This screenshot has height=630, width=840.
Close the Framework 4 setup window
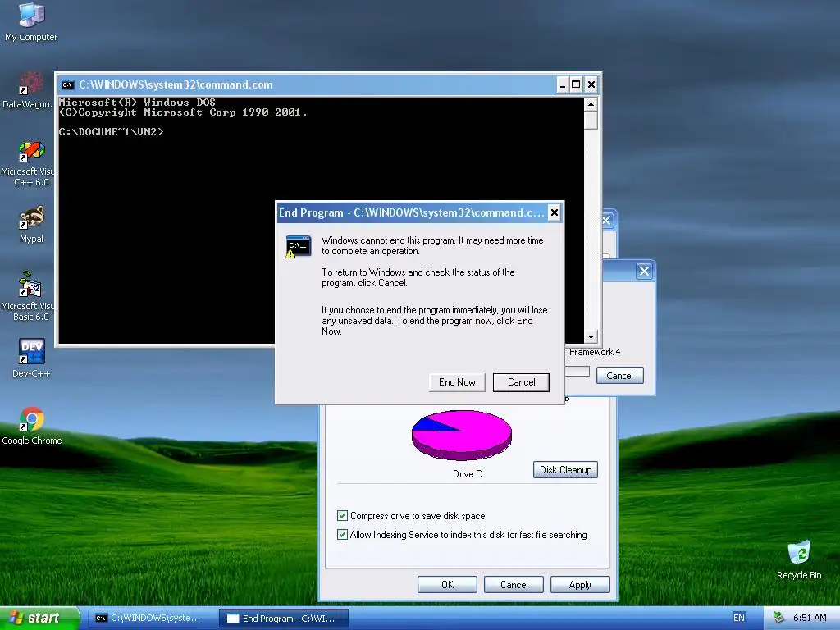point(644,271)
